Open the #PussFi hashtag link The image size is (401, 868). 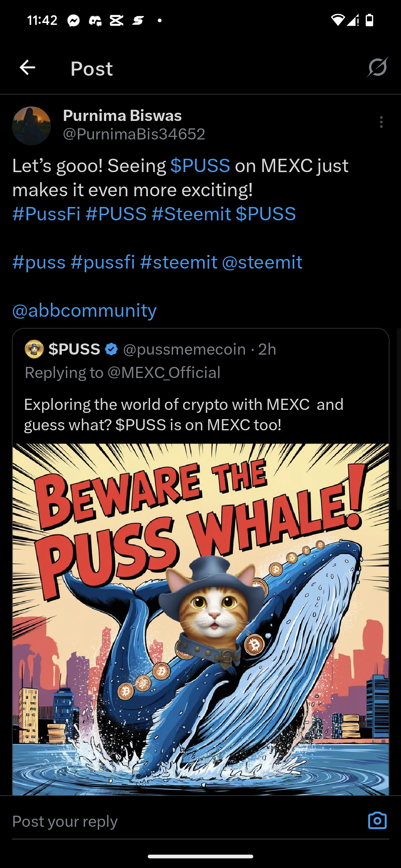tap(46, 214)
